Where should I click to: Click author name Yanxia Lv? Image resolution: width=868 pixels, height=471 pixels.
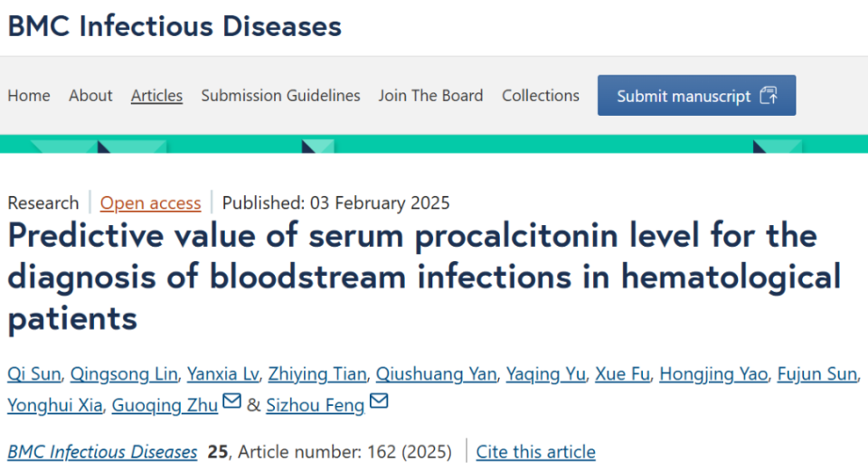pyautogui.click(x=224, y=375)
